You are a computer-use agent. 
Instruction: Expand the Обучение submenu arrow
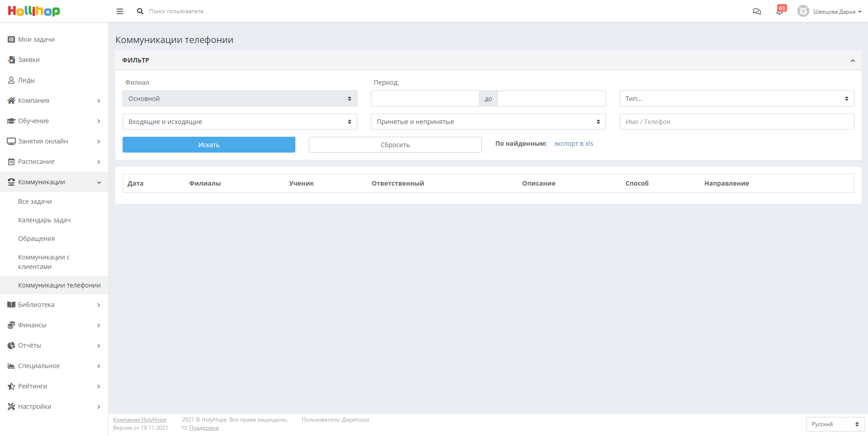(99, 121)
